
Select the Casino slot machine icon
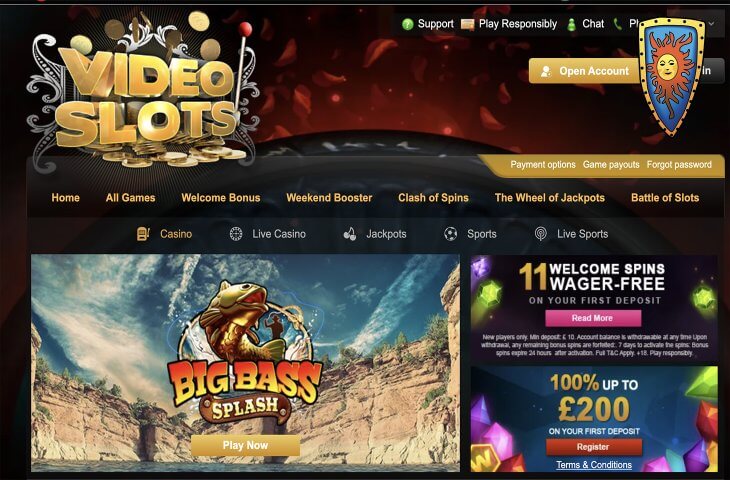tap(143, 234)
